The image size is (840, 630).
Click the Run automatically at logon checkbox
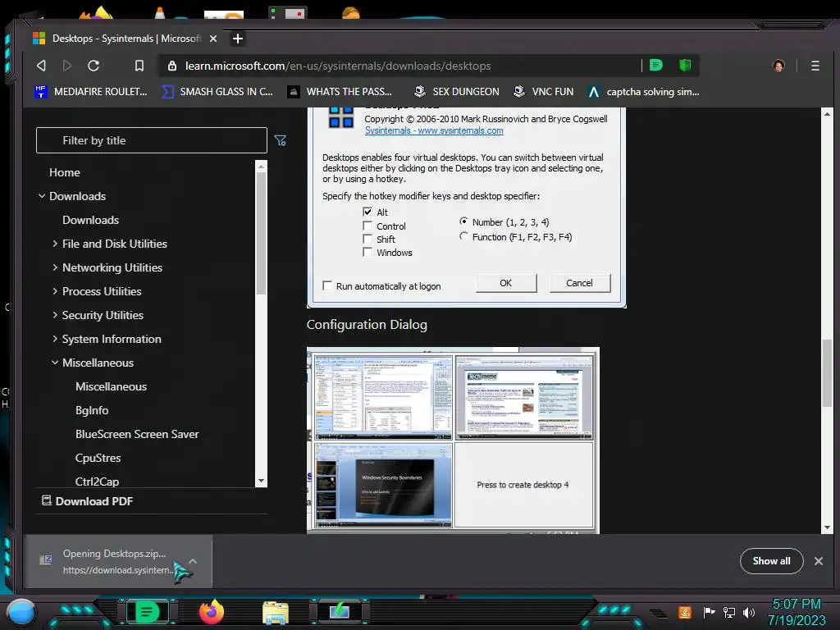pos(327,286)
